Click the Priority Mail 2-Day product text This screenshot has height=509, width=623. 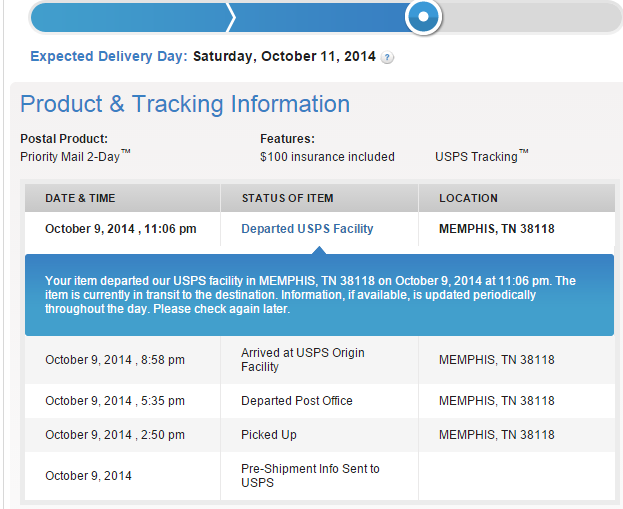tap(75, 156)
